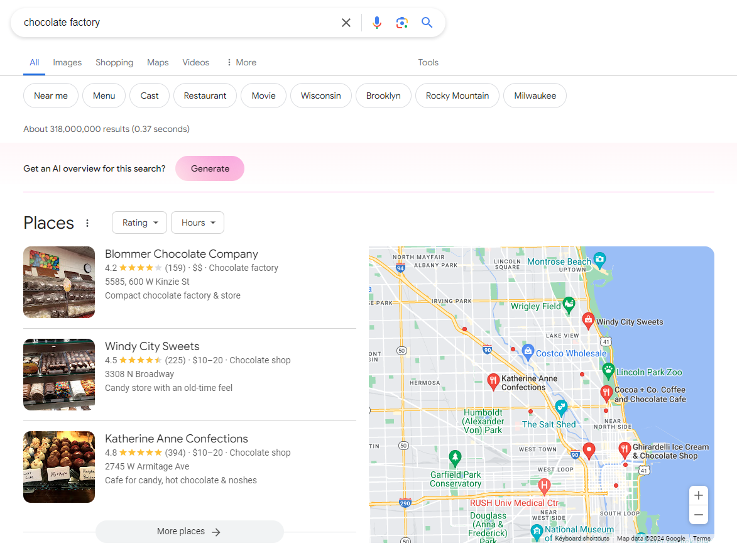Open search Tools
Image resolution: width=737 pixels, height=560 pixels.
click(429, 62)
